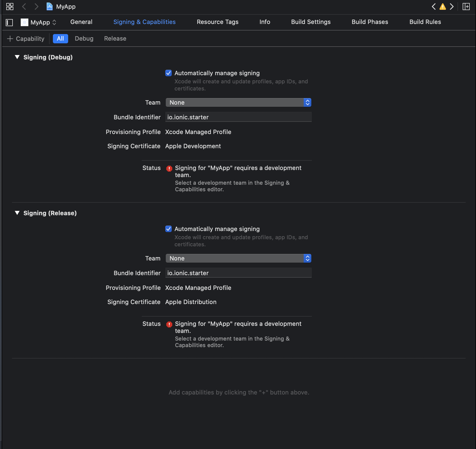Click Release 'Xcode Managed Profile' text
476x449 pixels.
198,288
